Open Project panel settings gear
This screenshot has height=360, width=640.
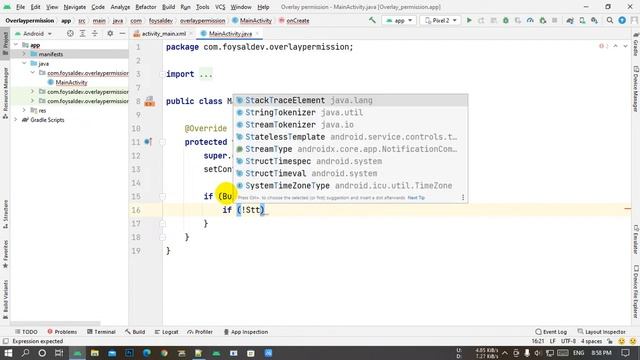pyautogui.click(x=110, y=33)
